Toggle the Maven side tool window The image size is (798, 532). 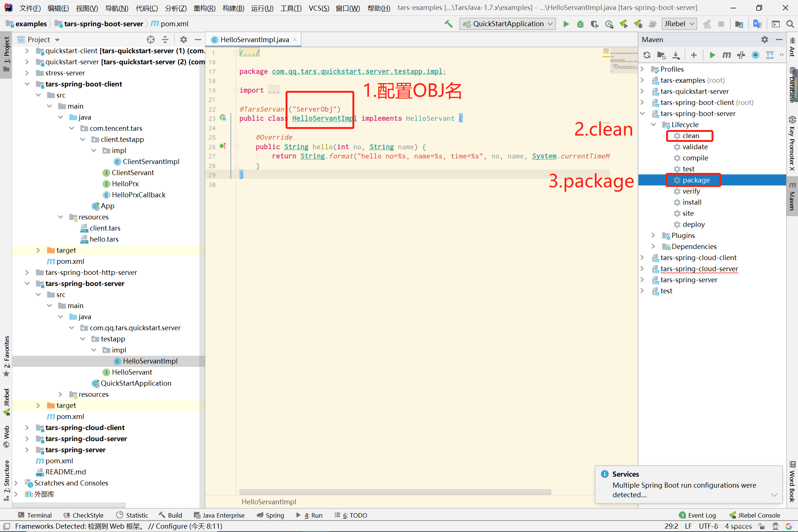(792, 196)
